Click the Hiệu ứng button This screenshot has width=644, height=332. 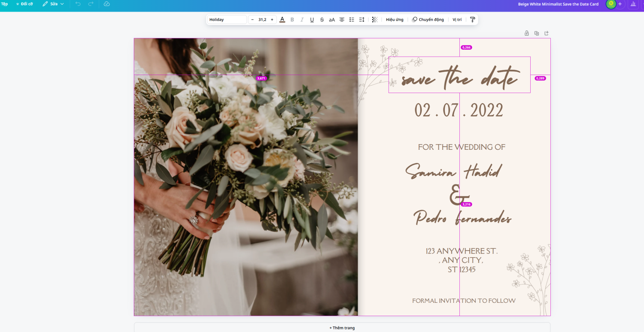click(x=395, y=20)
